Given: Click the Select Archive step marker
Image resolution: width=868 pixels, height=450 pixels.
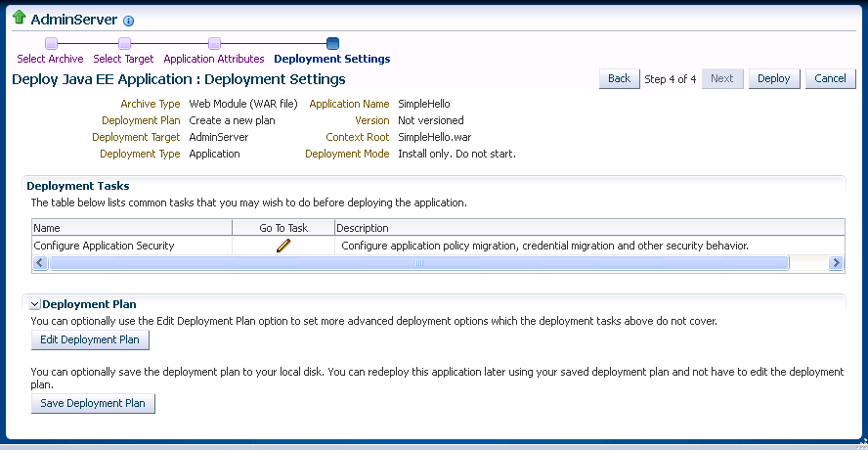Looking at the screenshot, I should (x=51, y=43).
